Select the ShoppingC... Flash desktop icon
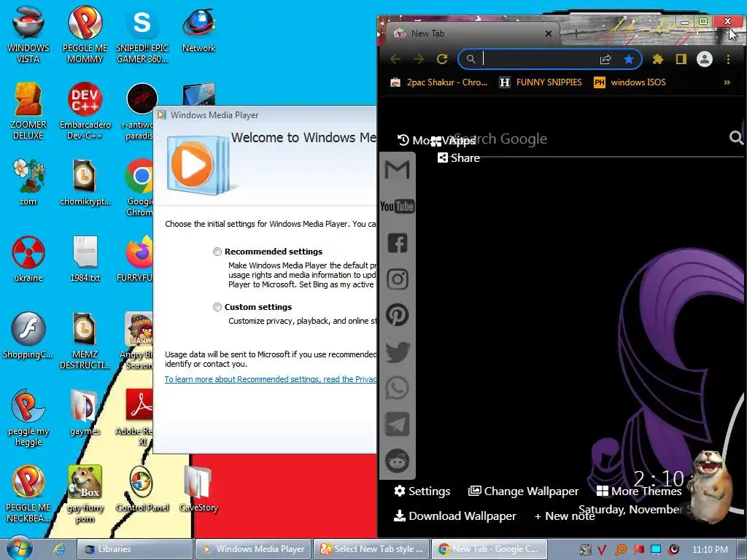Screen dimensions: 747x560 tap(28, 335)
